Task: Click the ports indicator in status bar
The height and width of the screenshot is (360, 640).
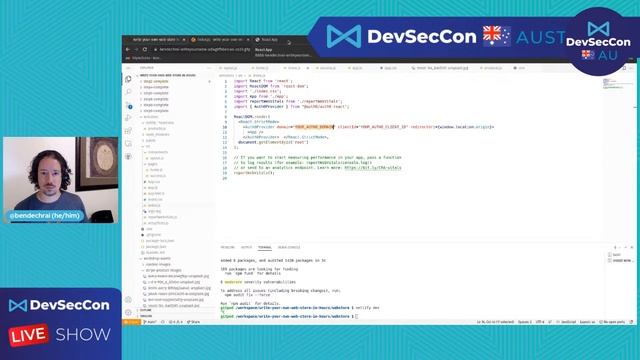Action: (612, 322)
